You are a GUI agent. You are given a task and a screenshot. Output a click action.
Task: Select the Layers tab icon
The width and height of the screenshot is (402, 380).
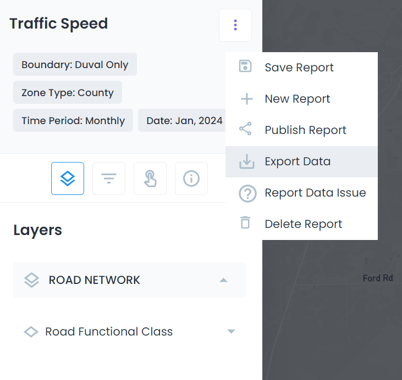click(68, 178)
